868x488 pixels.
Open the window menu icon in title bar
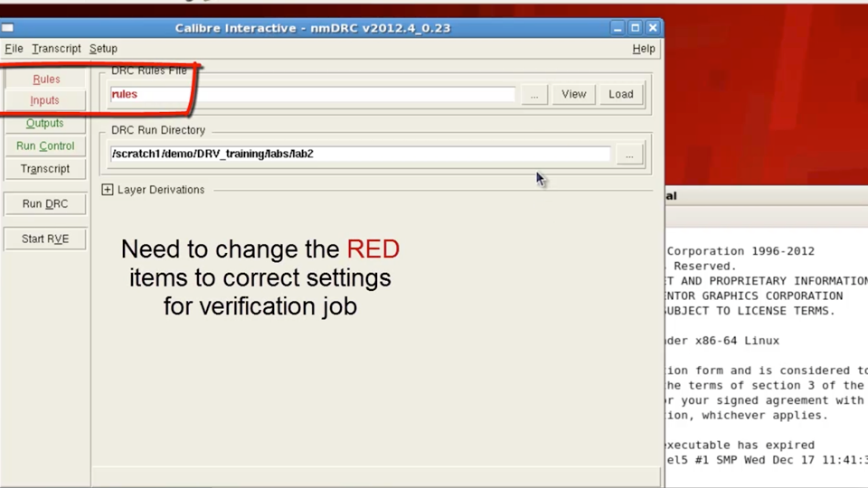tap(8, 28)
